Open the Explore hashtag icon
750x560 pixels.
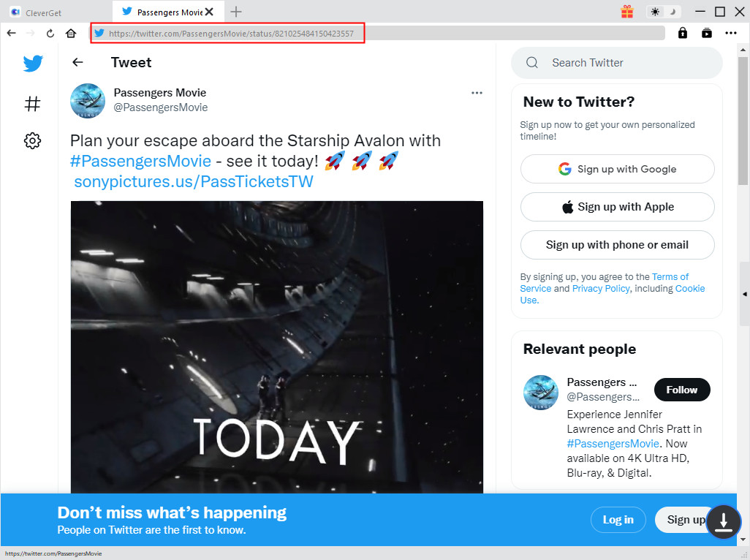[33, 104]
